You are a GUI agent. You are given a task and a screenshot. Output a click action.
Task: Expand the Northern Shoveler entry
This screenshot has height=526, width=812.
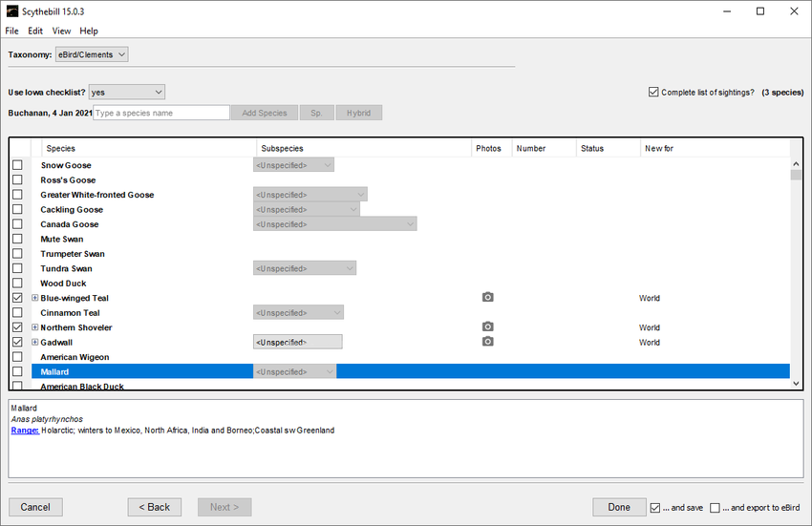[35, 327]
